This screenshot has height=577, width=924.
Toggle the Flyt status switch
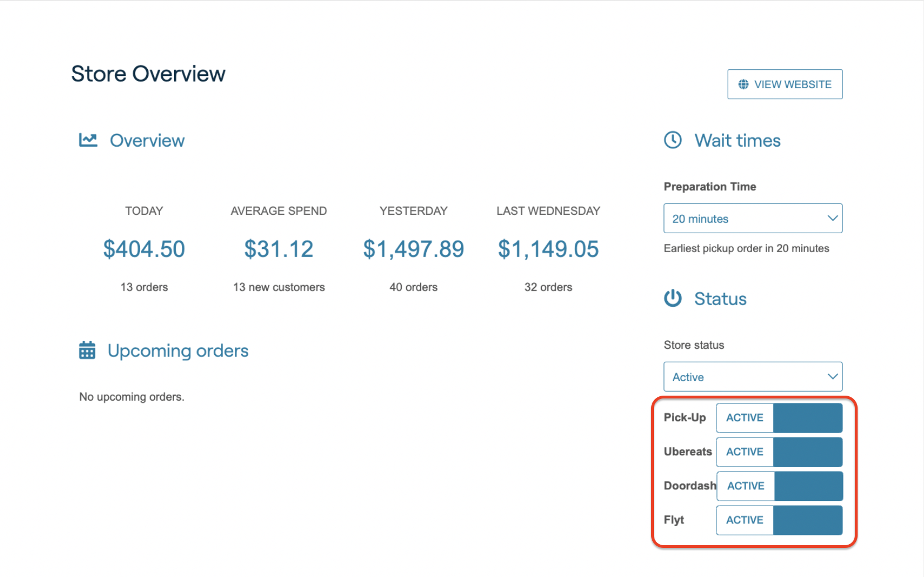tap(779, 520)
